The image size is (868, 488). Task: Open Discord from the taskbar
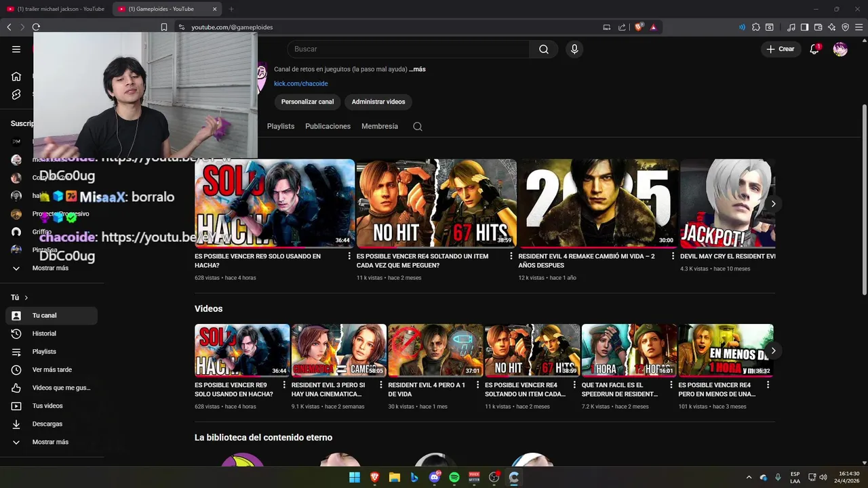[x=435, y=477]
